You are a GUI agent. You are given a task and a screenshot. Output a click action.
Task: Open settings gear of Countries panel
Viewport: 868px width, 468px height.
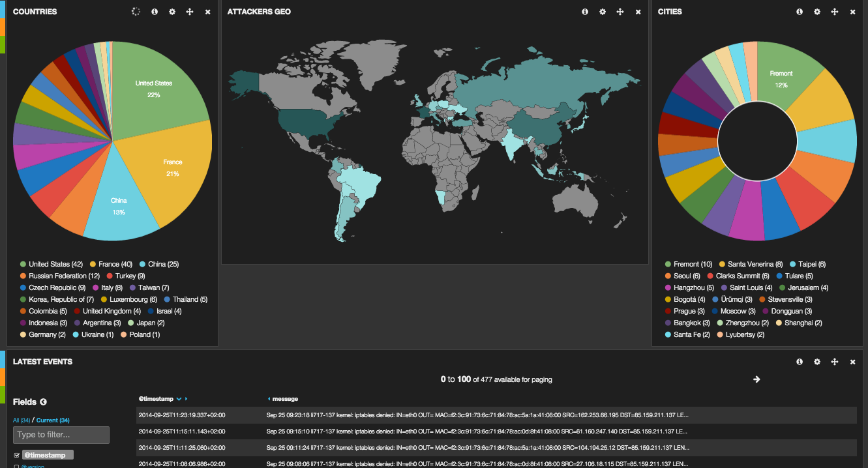pyautogui.click(x=172, y=12)
